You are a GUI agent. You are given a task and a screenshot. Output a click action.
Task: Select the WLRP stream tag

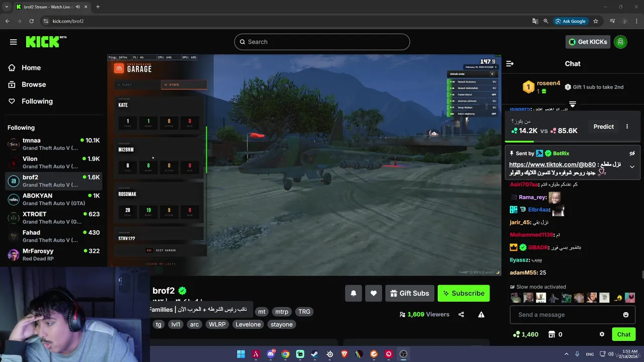click(x=216, y=324)
